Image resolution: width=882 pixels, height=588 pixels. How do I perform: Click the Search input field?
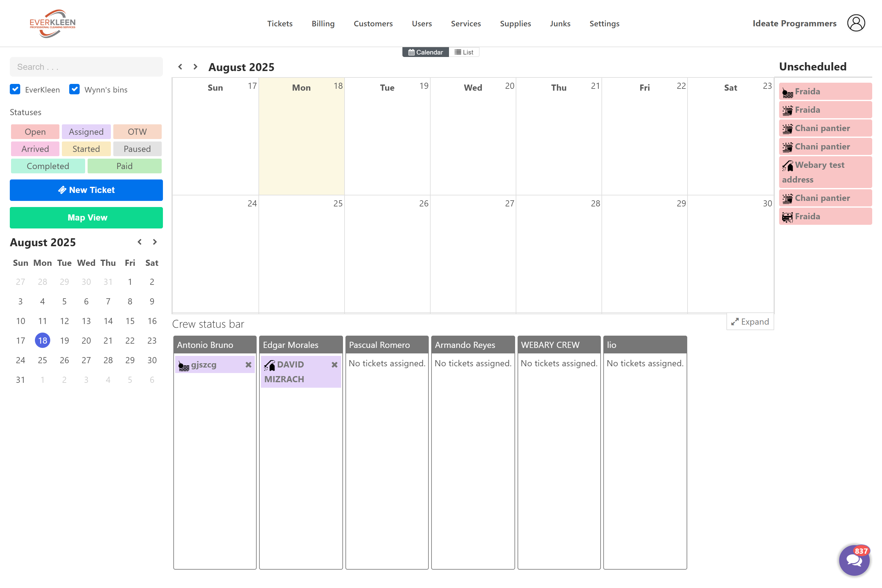click(86, 67)
